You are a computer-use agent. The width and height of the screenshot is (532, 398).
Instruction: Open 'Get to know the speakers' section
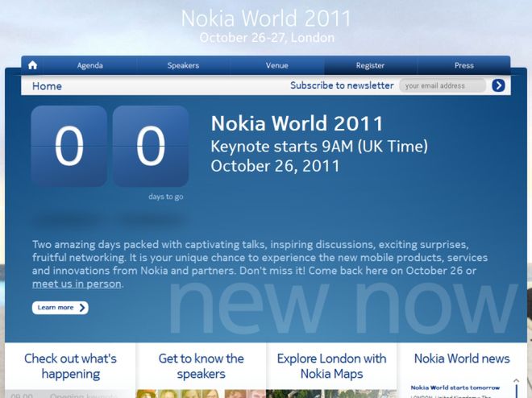coord(202,366)
